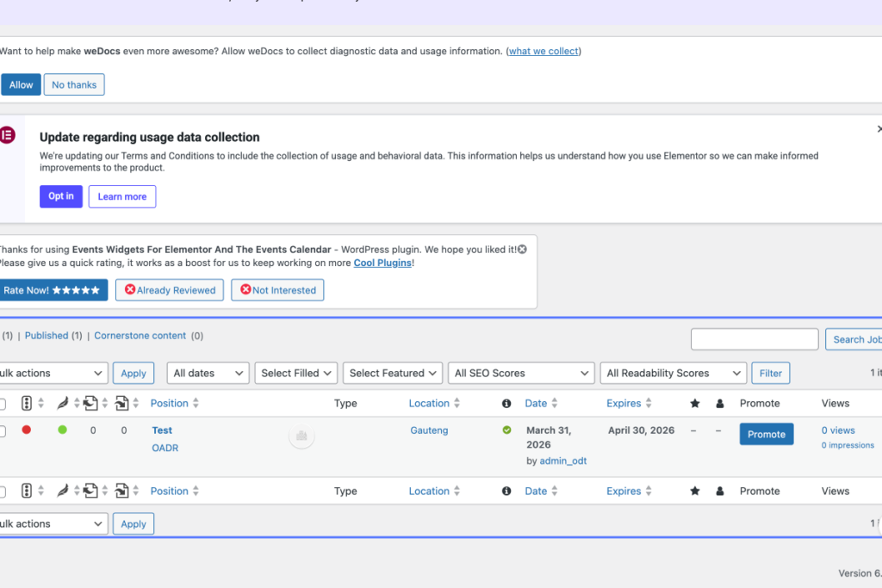The height and width of the screenshot is (588, 882).
Task: Open the top Bulk actions dropdown
Action: [x=53, y=374]
